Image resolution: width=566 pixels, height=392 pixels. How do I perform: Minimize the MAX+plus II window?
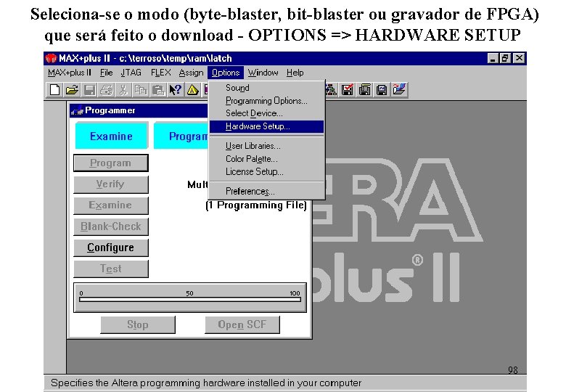[x=493, y=58]
